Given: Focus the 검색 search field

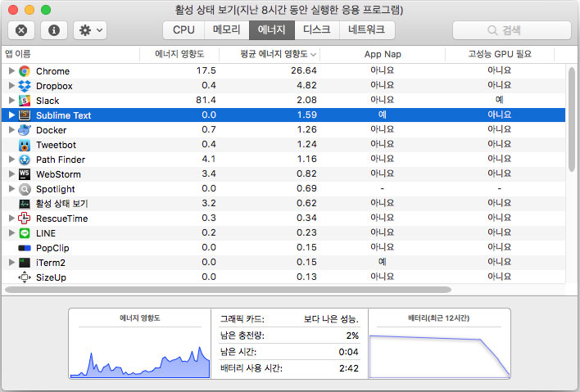Looking at the screenshot, I should [x=512, y=30].
